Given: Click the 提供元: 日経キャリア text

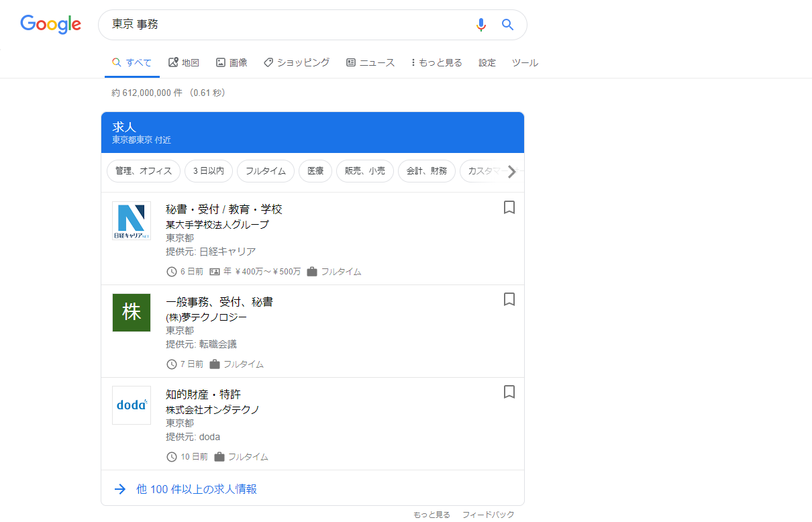Looking at the screenshot, I should tap(211, 252).
